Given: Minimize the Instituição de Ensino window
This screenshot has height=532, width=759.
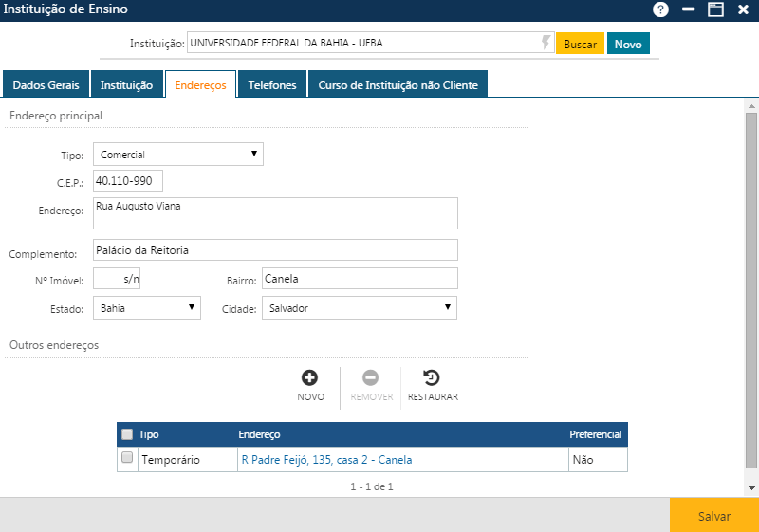Looking at the screenshot, I should tap(689, 9).
